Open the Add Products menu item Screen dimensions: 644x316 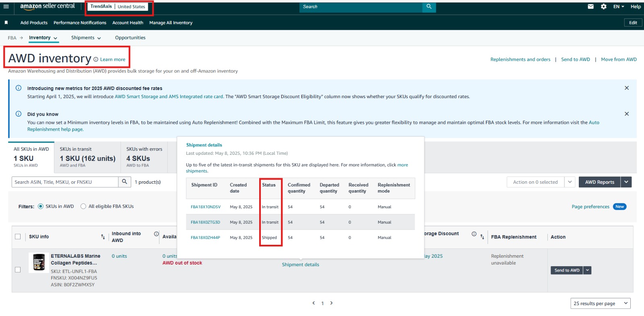click(34, 23)
